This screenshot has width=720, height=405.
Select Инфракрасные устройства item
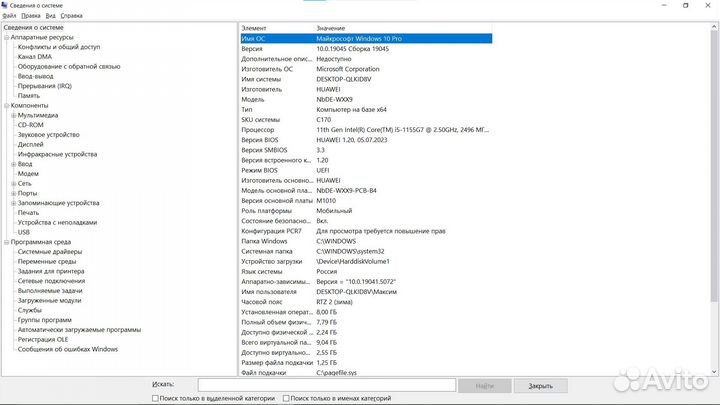click(57, 154)
